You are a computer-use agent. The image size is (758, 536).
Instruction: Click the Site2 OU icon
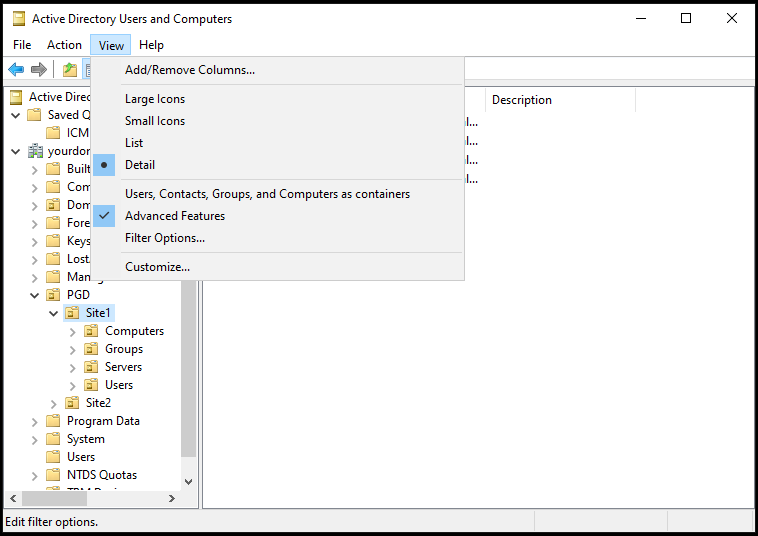point(72,403)
